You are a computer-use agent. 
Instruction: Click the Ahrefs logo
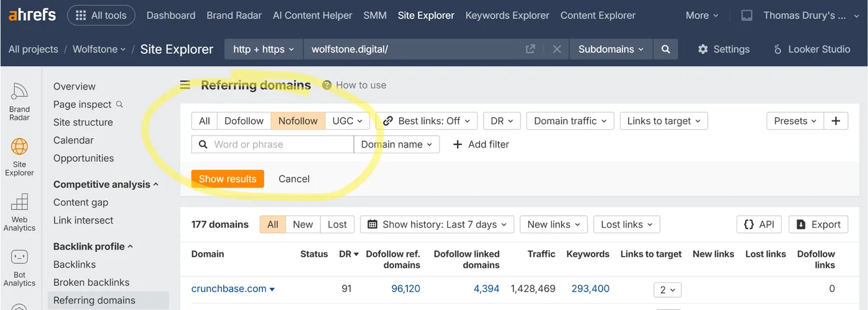pos(32,15)
